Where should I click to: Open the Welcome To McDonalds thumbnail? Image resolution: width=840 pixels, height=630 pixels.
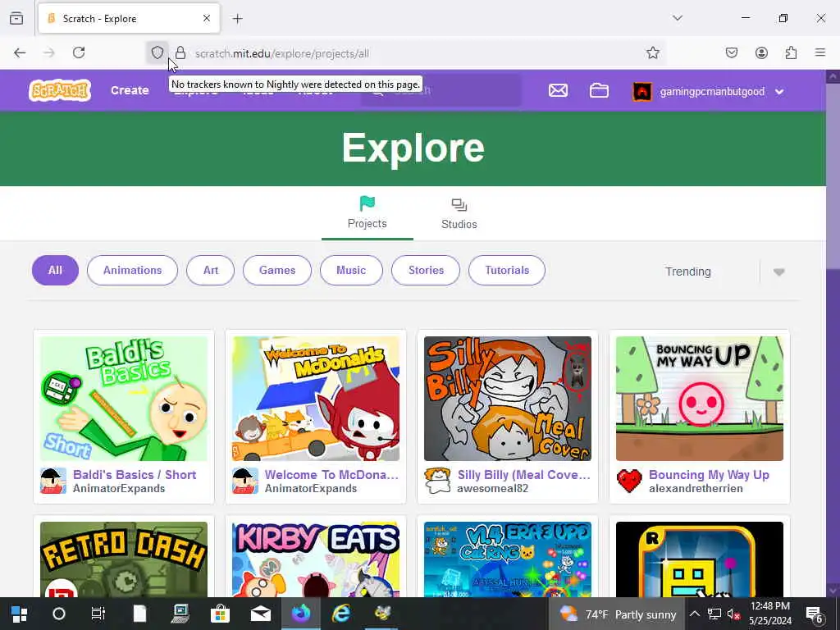point(316,399)
